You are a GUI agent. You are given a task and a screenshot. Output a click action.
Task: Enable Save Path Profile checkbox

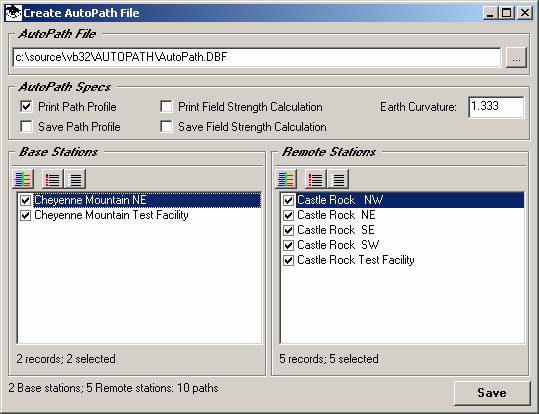pyautogui.click(x=26, y=127)
